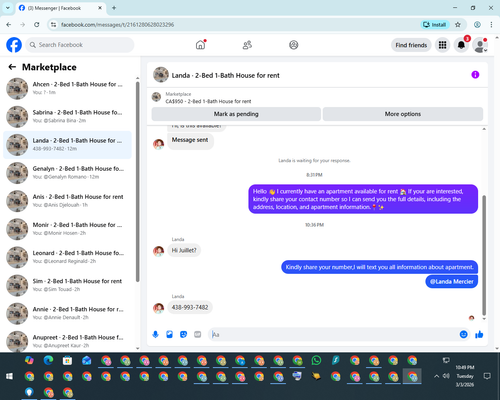This screenshot has height=400, width=500.
Task: Click the Marketplace listing CA$950 link
Action: coord(208,101)
